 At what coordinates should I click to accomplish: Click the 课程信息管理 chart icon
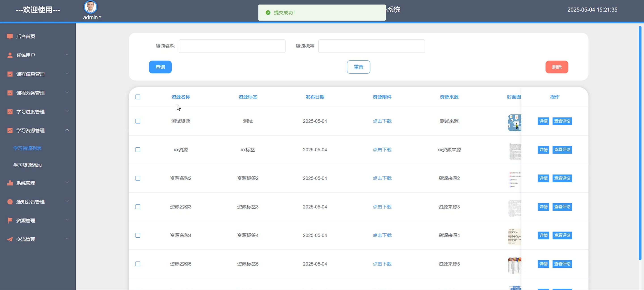pos(10,74)
